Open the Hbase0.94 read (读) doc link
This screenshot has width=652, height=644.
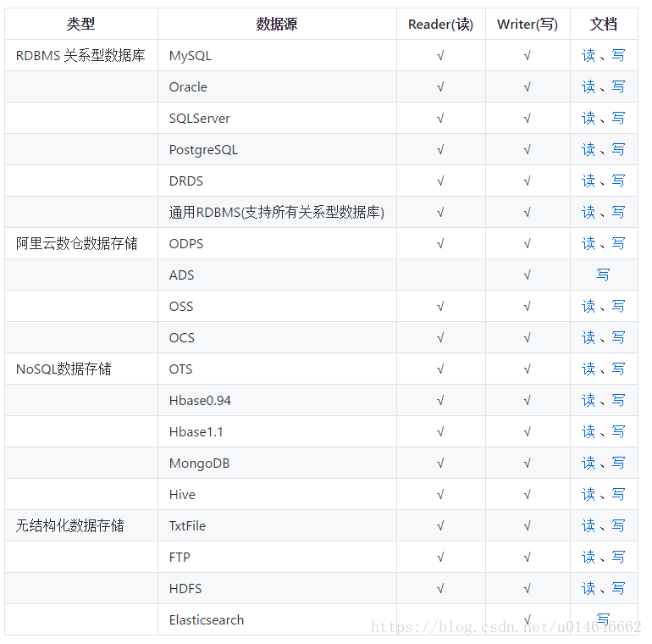click(x=588, y=400)
